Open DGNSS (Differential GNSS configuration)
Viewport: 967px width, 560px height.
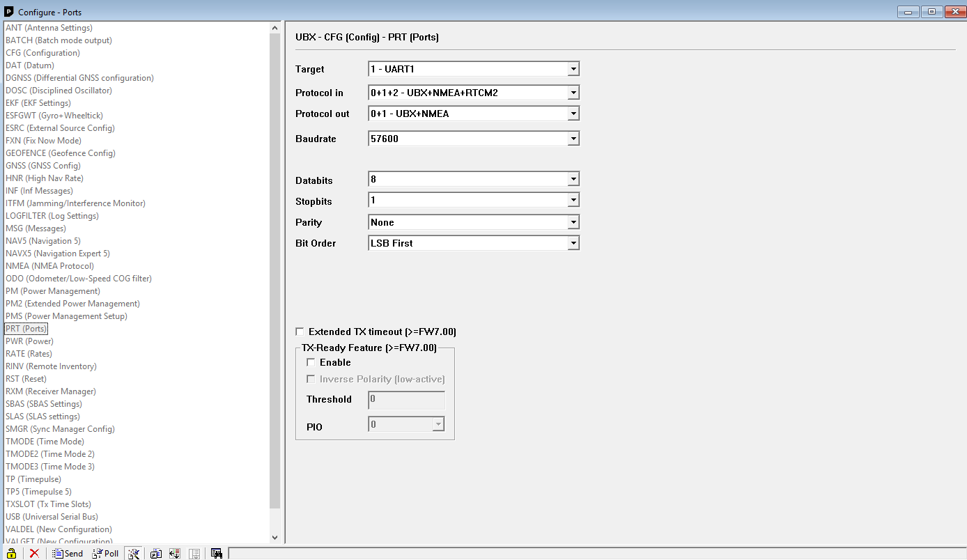click(x=79, y=78)
